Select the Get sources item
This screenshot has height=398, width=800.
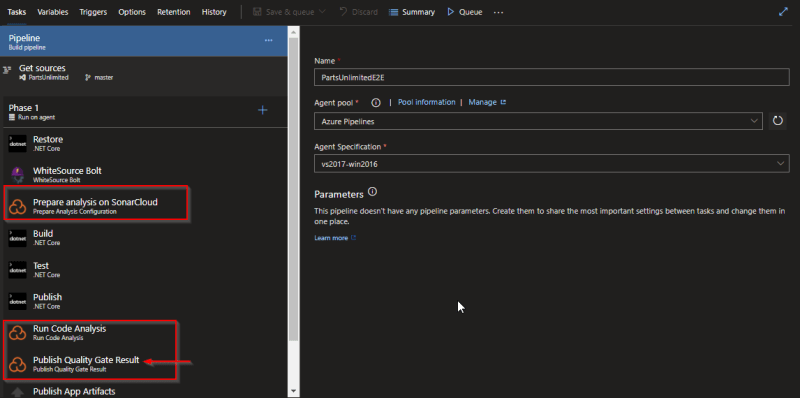[x=144, y=72]
